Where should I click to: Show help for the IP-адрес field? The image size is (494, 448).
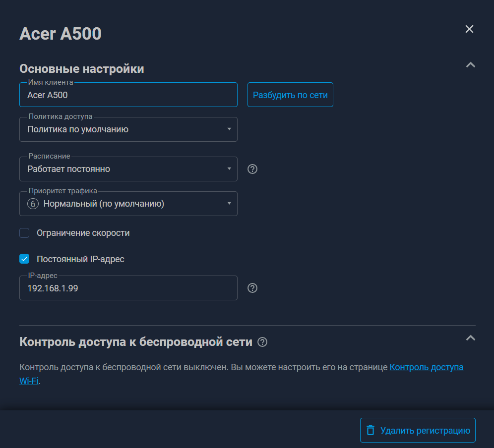click(x=252, y=288)
